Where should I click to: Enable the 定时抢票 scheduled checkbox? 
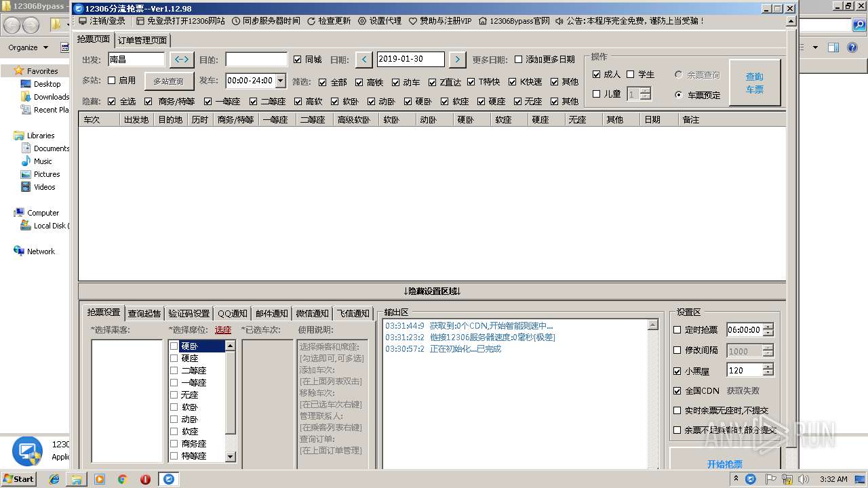677,330
